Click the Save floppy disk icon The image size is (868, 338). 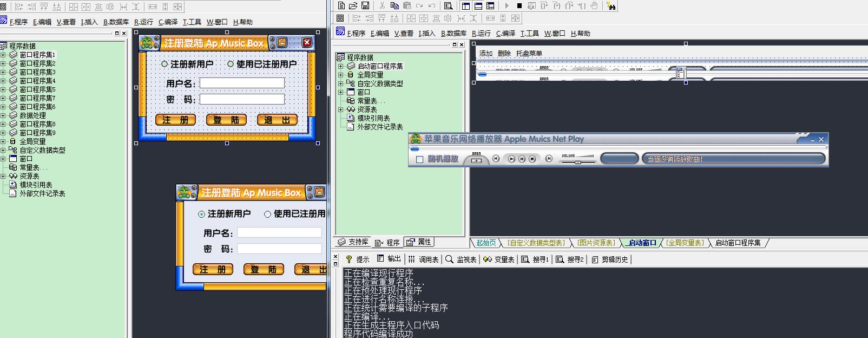(365, 5)
